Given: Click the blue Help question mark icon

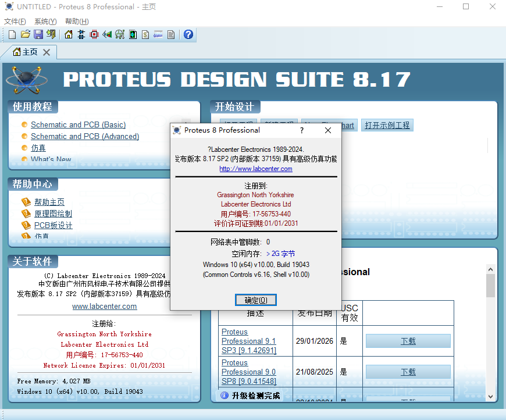Looking at the screenshot, I should click(x=188, y=34).
